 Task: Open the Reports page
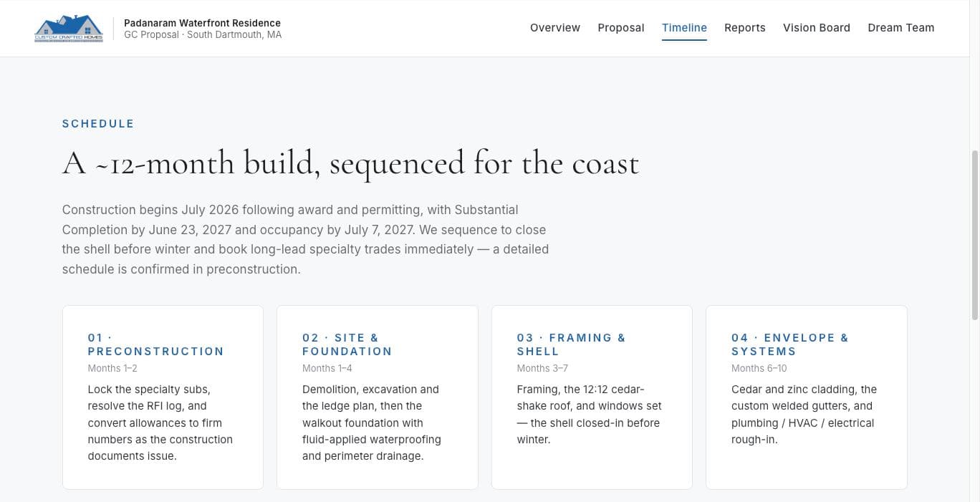click(x=745, y=28)
